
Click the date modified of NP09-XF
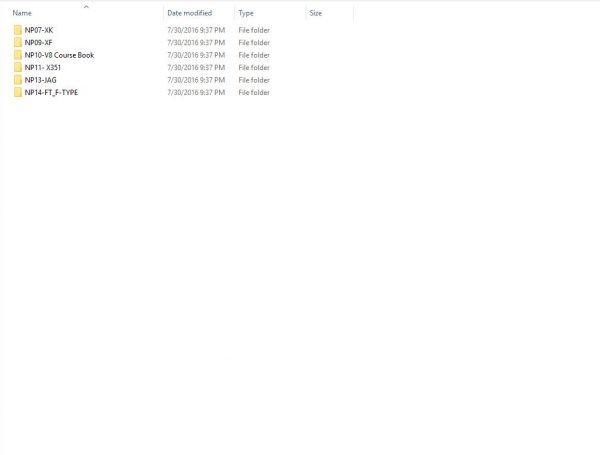pyautogui.click(x=196, y=42)
